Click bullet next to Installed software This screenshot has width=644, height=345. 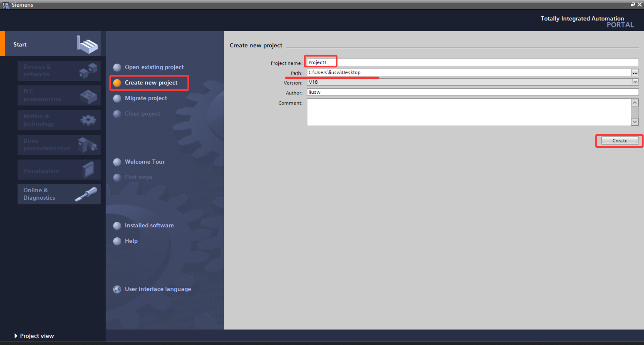[x=117, y=226]
